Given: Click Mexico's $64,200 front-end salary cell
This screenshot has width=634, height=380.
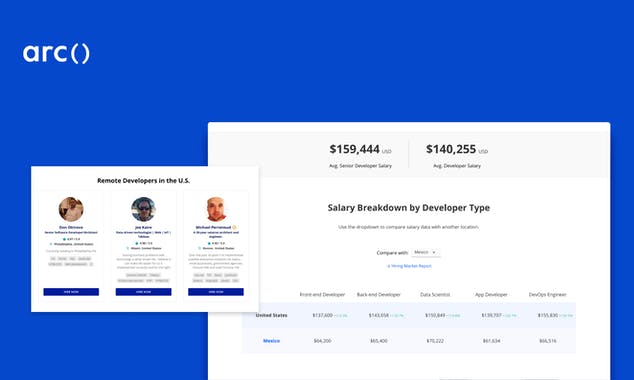Looking at the screenshot, I should pos(322,341).
